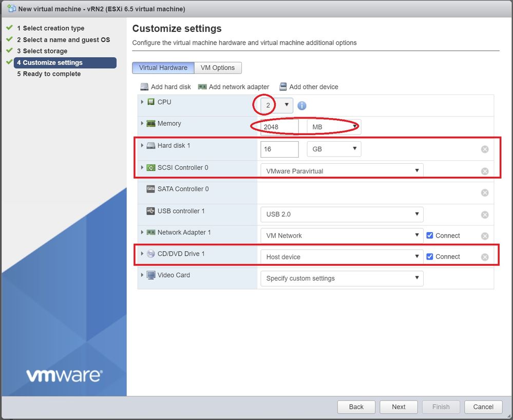Remove SATA Controller 0 with its X icon

(x=484, y=193)
